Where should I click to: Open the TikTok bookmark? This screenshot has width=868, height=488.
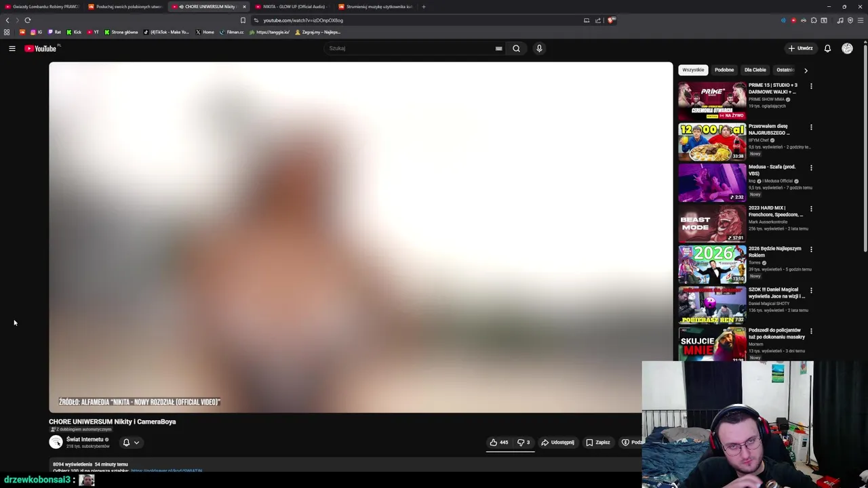pos(166,32)
